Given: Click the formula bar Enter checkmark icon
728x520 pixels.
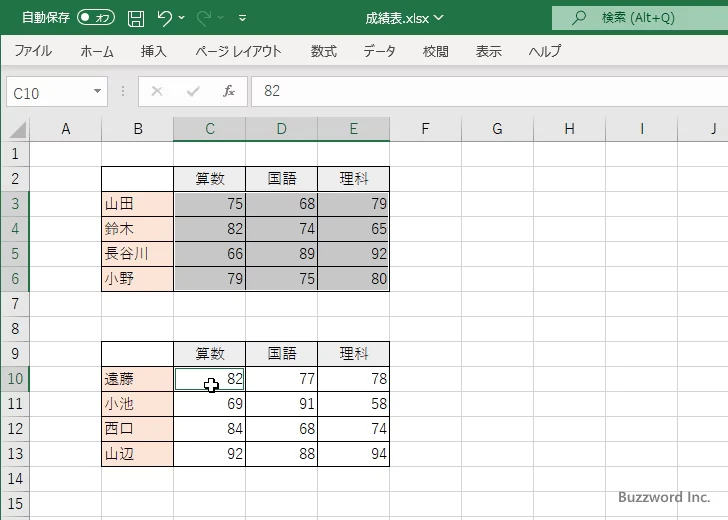Looking at the screenshot, I should [x=193, y=92].
